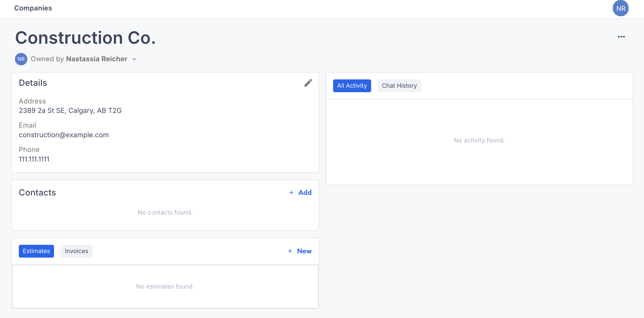Click the Phone field label

[x=29, y=150]
